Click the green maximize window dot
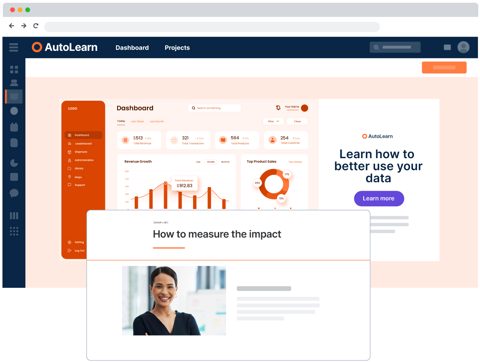The height and width of the screenshot is (362, 480). tap(28, 10)
